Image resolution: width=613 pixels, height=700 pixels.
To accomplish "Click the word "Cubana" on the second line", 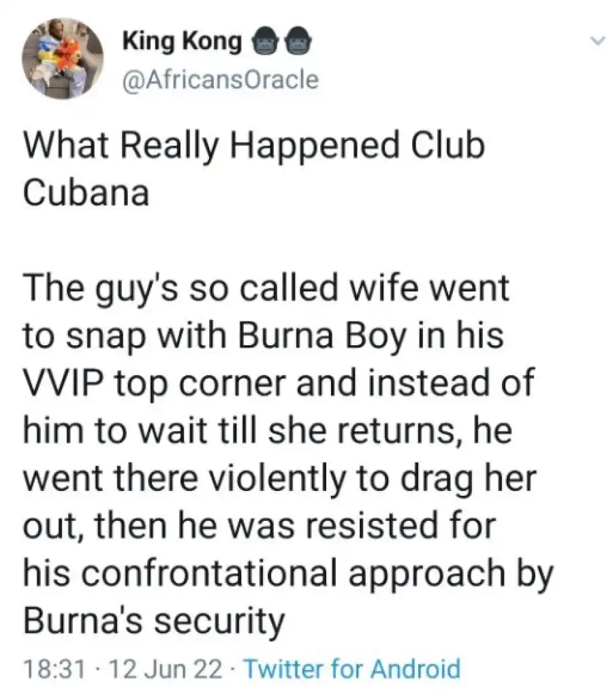I will tap(86, 193).
